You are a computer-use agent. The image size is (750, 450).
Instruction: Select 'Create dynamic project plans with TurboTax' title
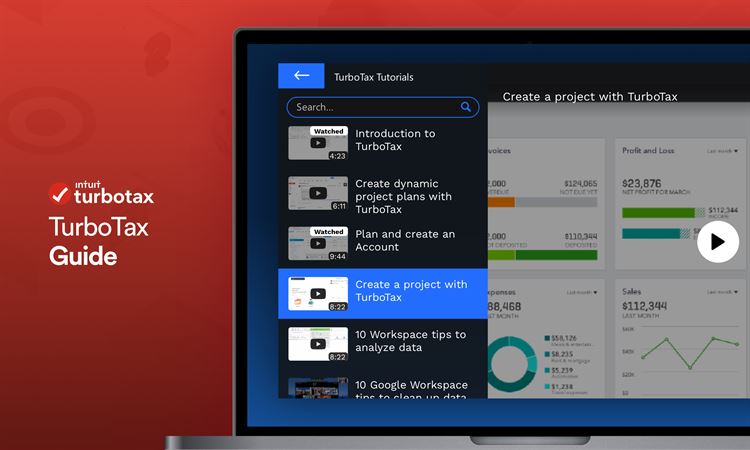click(403, 196)
